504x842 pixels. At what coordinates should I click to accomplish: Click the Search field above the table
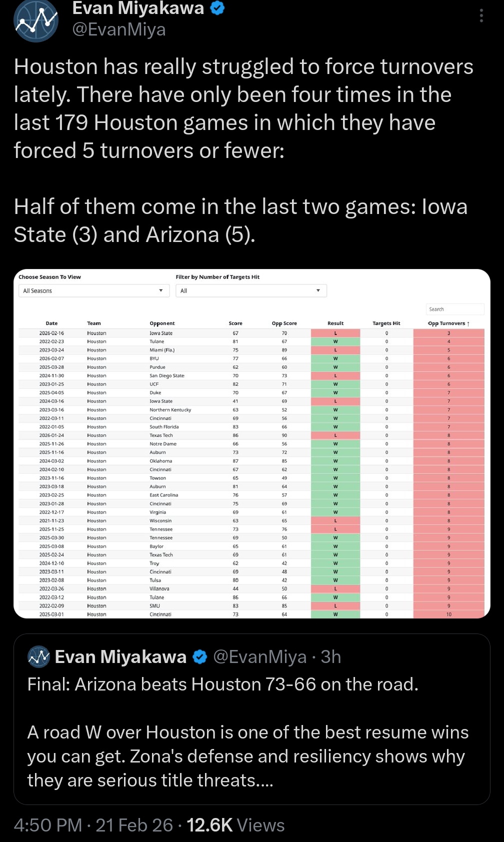[x=454, y=309]
